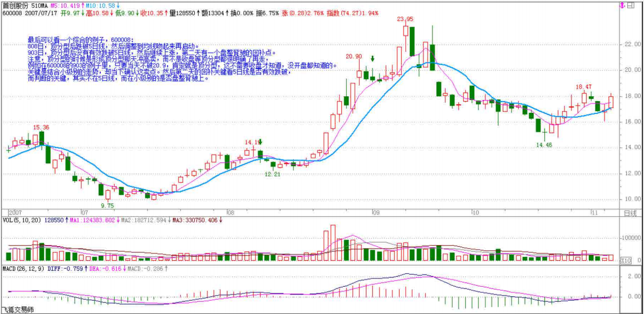The image size is (644, 314).
Task: Click the 23.95 peak price label
Action: point(405,19)
